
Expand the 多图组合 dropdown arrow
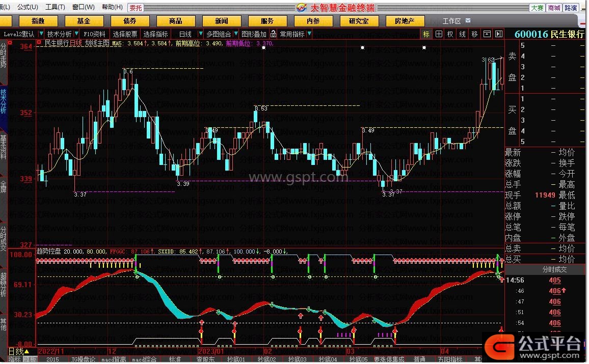tap(235, 34)
